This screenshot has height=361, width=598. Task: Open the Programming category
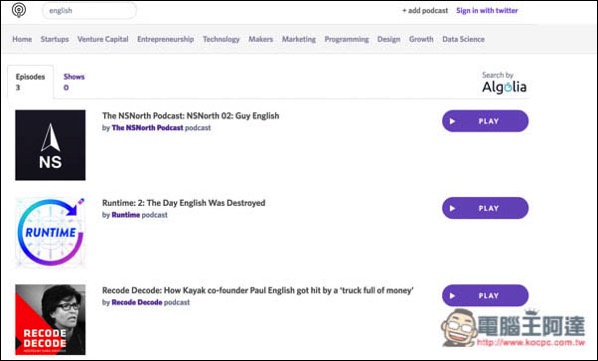pos(346,39)
